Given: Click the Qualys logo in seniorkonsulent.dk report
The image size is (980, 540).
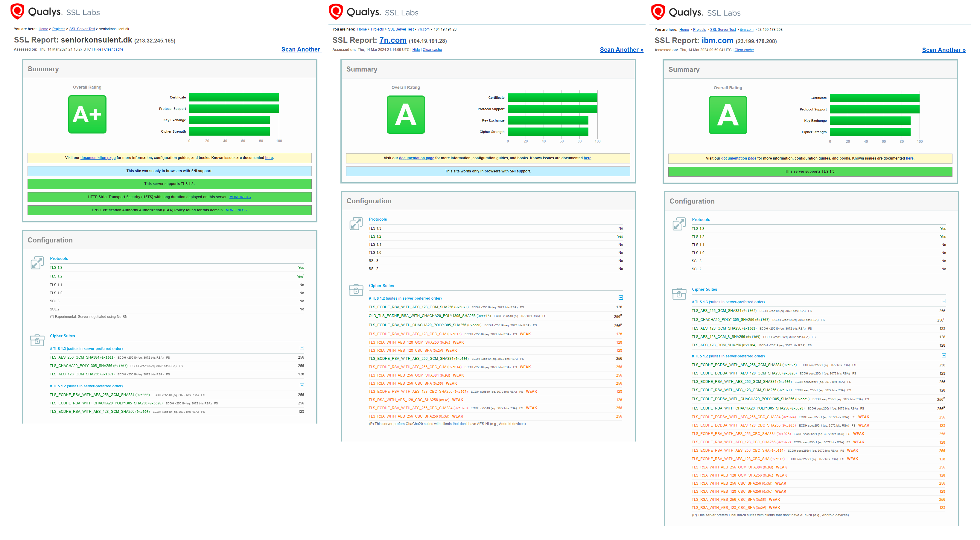Looking at the screenshot, I should [17, 11].
